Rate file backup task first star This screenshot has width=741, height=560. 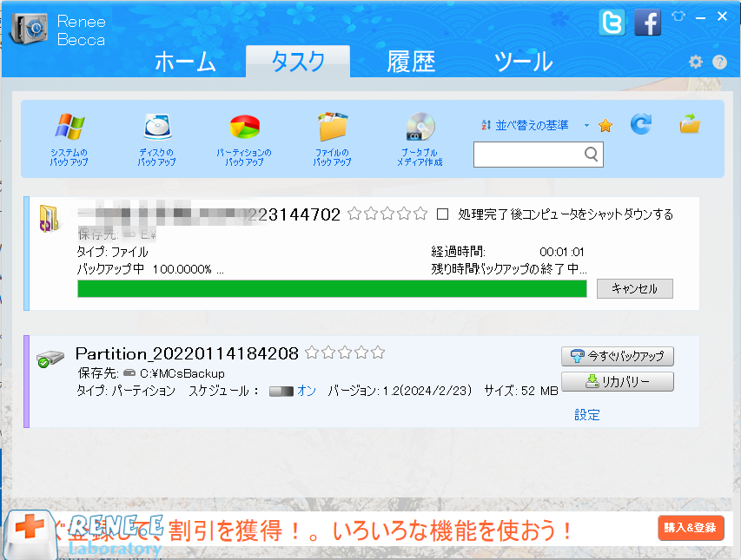(x=354, y=214)
